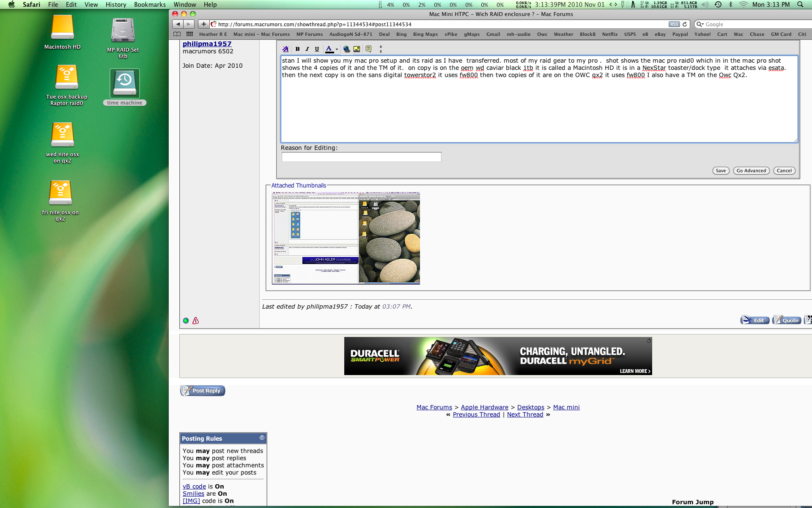Screen dimensions: 812x508
Task: Toggle the Duracell ad close box
Action: tap(648, 340)
